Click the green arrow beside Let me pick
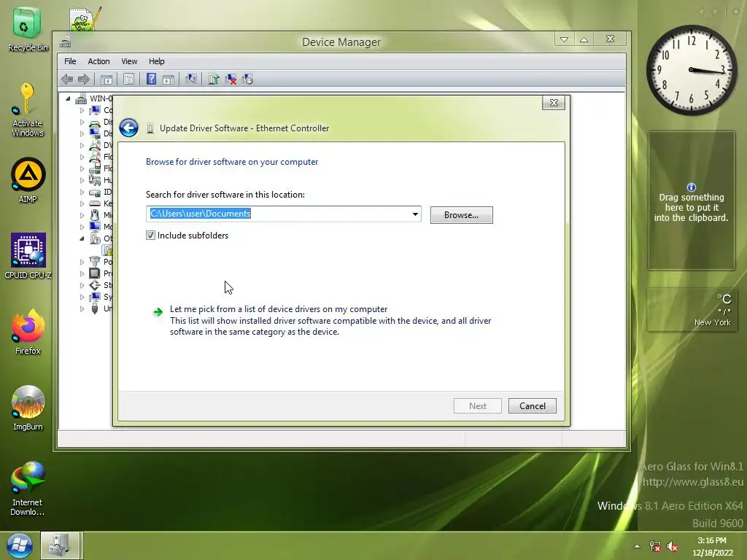Screen dimensions: 747x560 point(158,312)
